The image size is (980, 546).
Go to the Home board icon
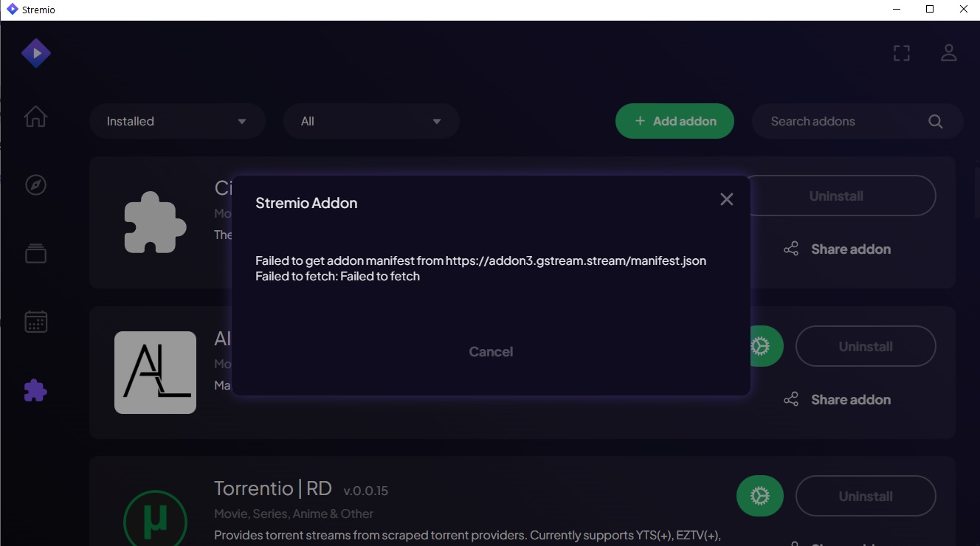click(35, 117)
